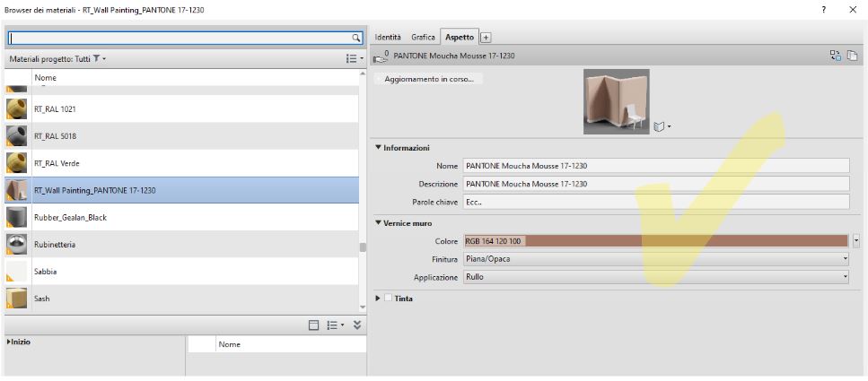This screenshot has height=381, width=868.
Task: Collapse the Vernice muro section
Action: point(379,223)
